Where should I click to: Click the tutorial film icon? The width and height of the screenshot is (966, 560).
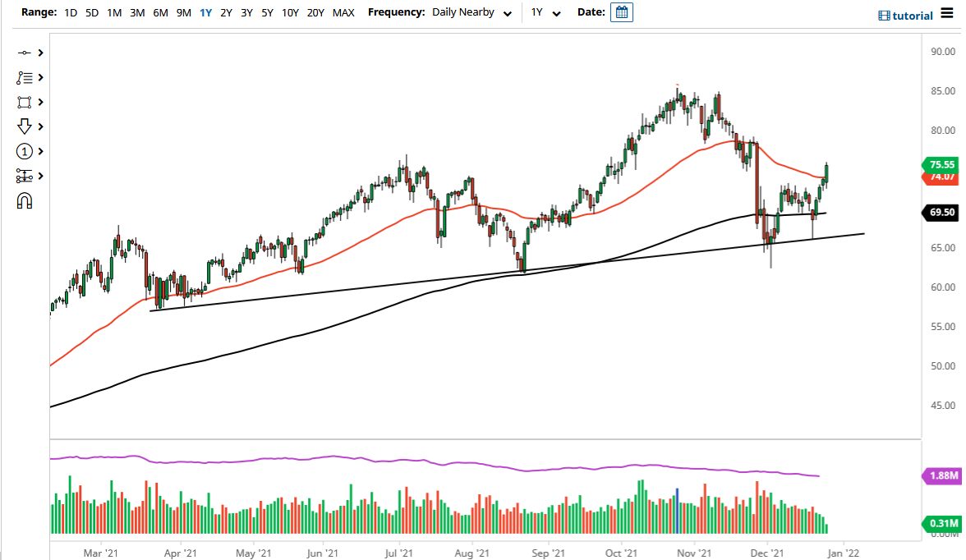coord(883,16)
